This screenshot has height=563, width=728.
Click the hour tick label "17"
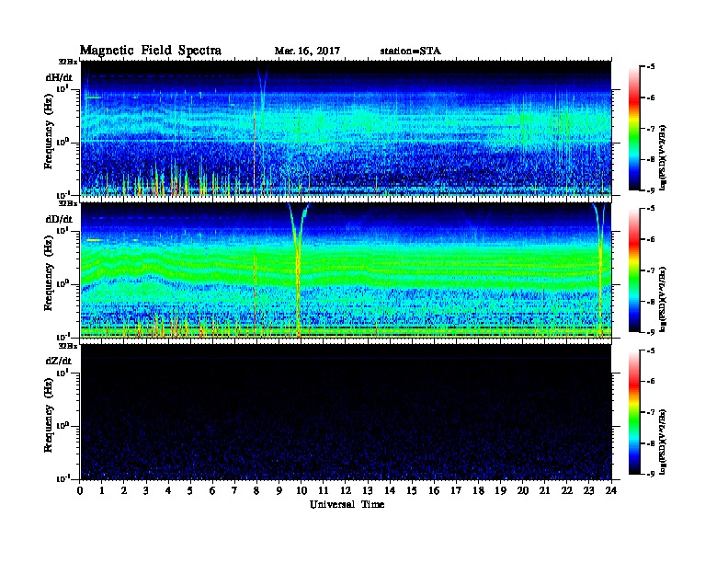click(456, 490)
